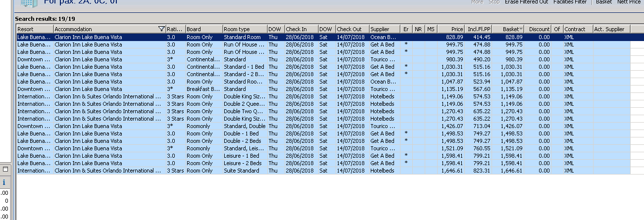Click the 1,521.09 price cell
This screenshot has height=220, width=644.
click(451, 148)
